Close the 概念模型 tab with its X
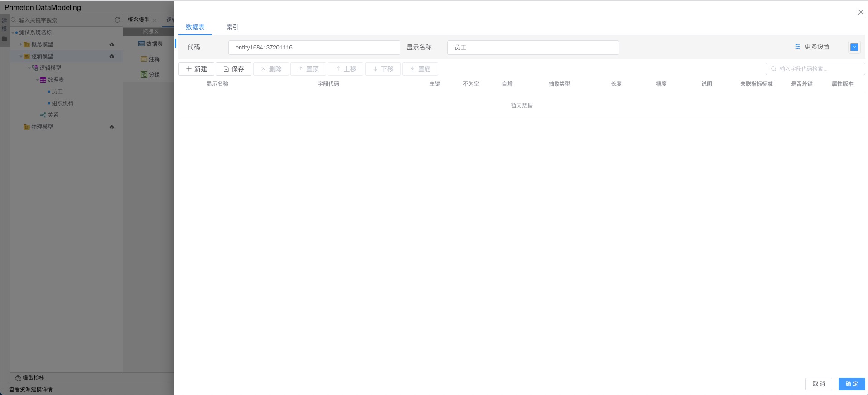 click(x=154, y=20)
